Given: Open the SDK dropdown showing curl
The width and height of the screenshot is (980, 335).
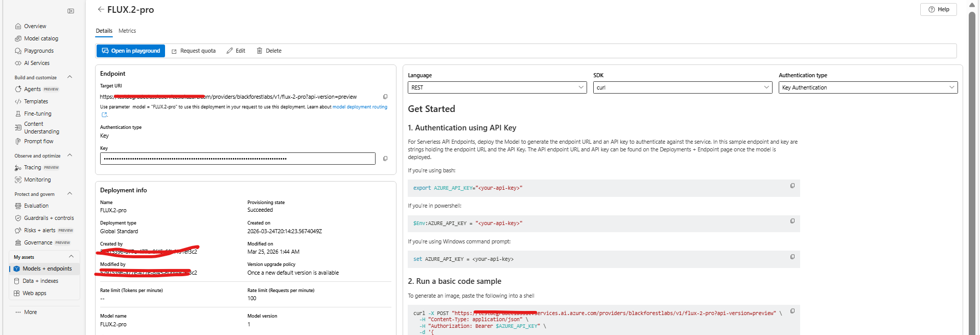Looking at the screenshot, I should click(682, 87).
